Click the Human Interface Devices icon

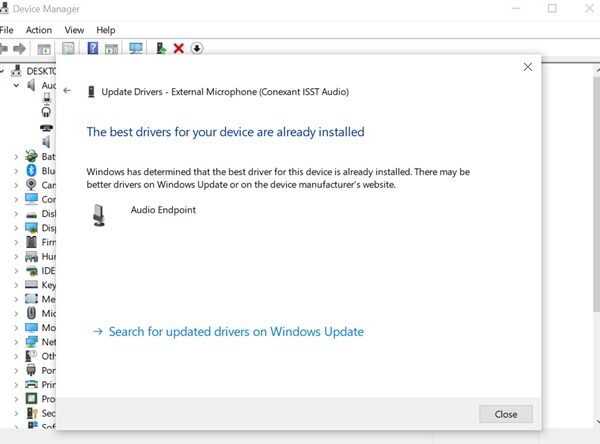point(31,256)
